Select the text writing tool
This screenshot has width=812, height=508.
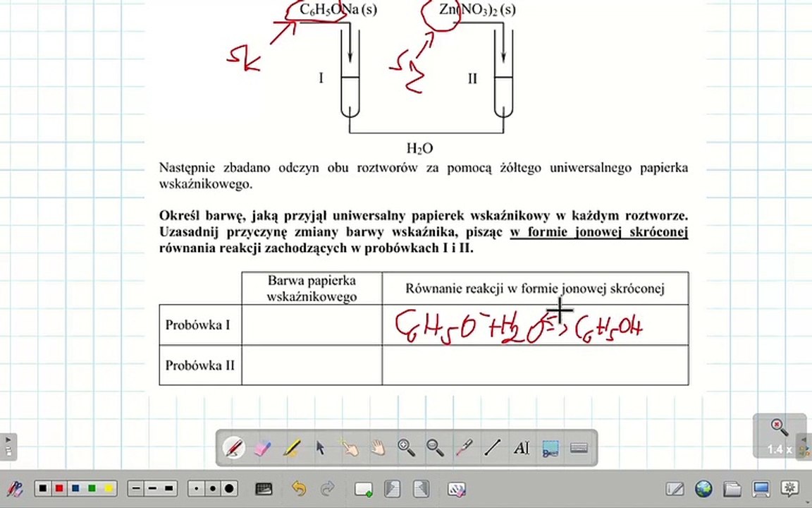point(521,447)
